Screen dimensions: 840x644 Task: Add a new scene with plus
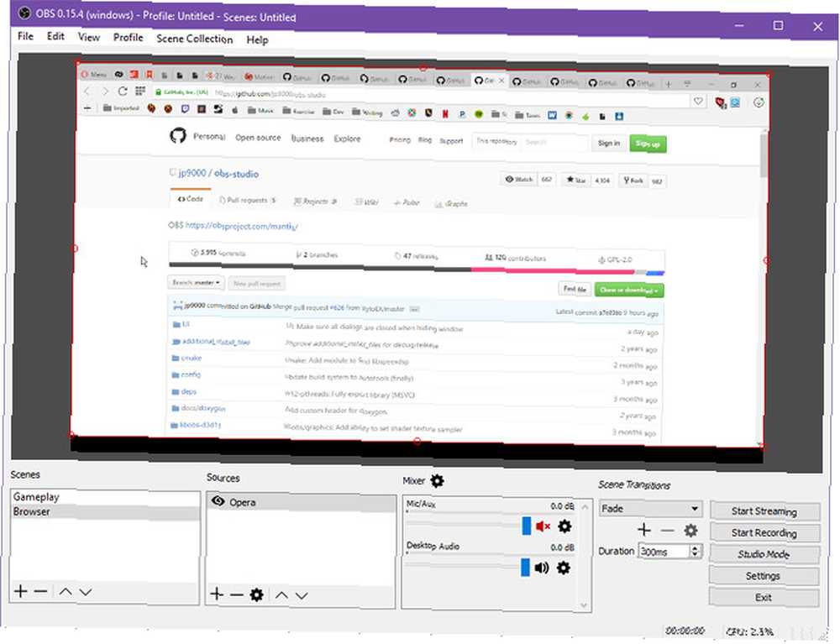coord(20,591)
